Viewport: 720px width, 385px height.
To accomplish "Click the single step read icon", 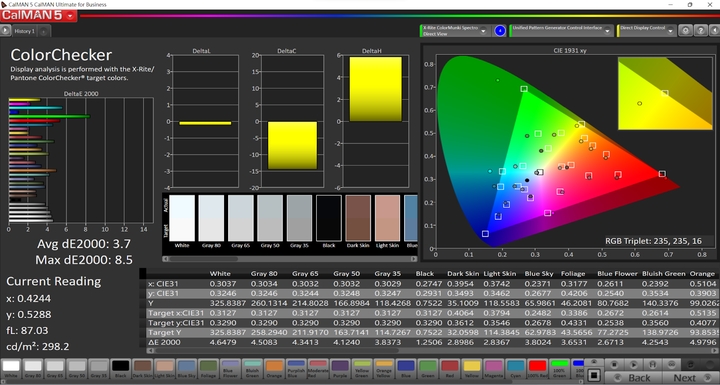I will point(653,365).
